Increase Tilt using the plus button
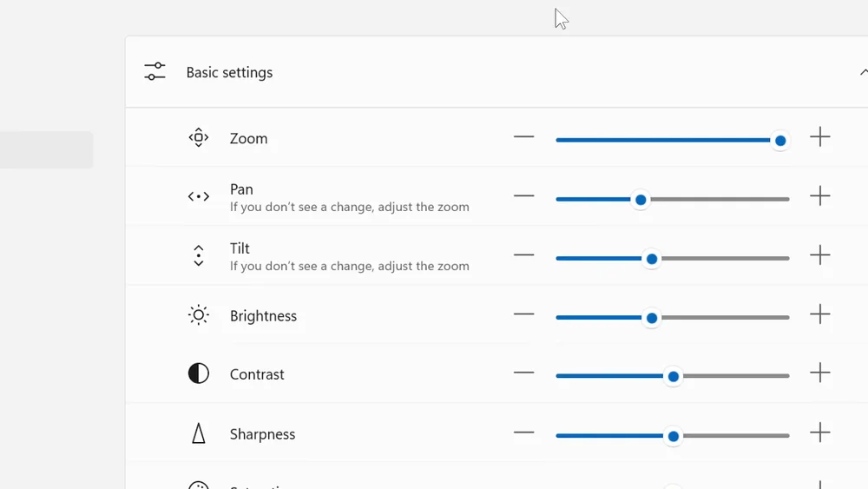Image resolution: width=868 pixels, height=489 pixels. (820, 255)
